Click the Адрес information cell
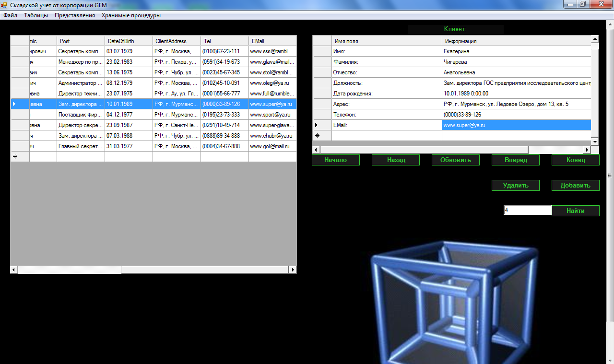 coord(516,104)
